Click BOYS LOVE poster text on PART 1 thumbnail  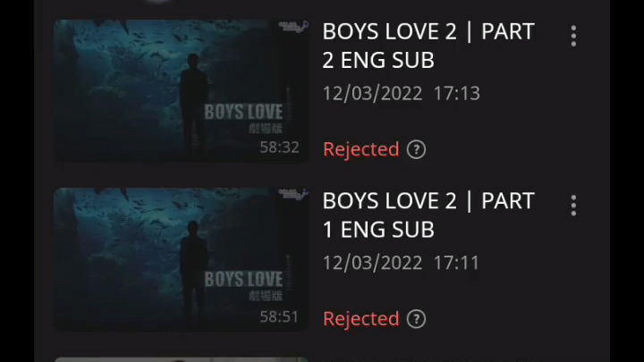coord(243,280)
